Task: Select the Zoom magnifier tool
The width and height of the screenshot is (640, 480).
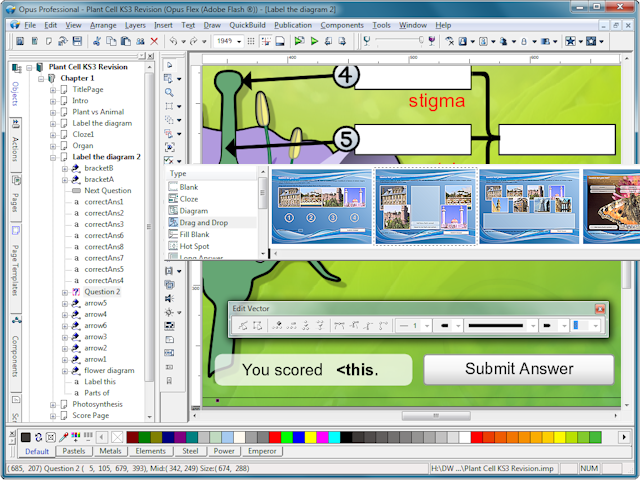Action: [170, 92]
